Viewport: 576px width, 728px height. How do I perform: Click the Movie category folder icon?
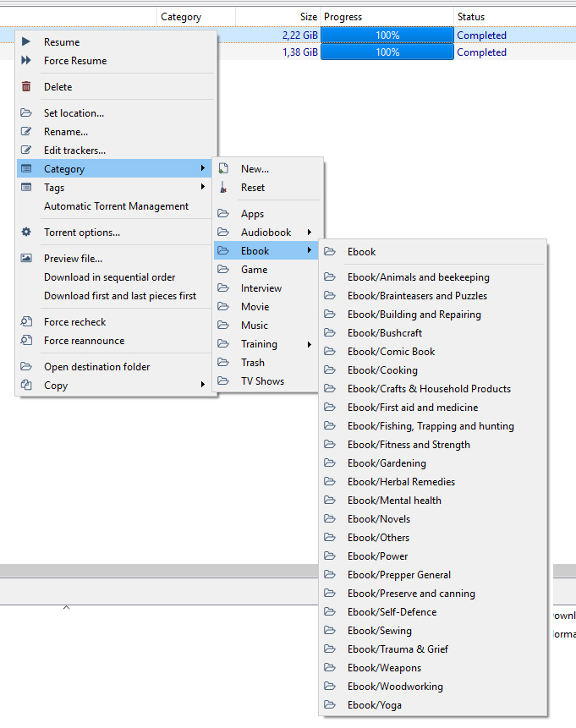click(223, 306)
